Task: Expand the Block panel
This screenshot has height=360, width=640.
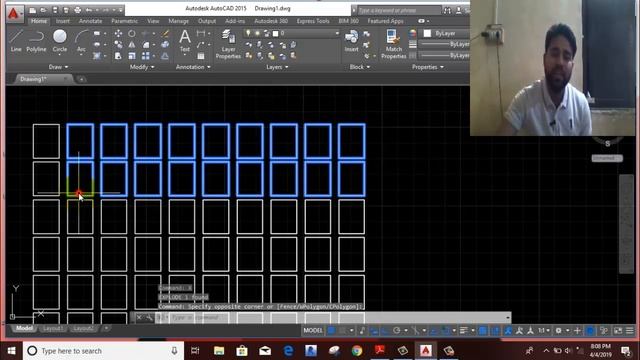Action: [360, 67]
